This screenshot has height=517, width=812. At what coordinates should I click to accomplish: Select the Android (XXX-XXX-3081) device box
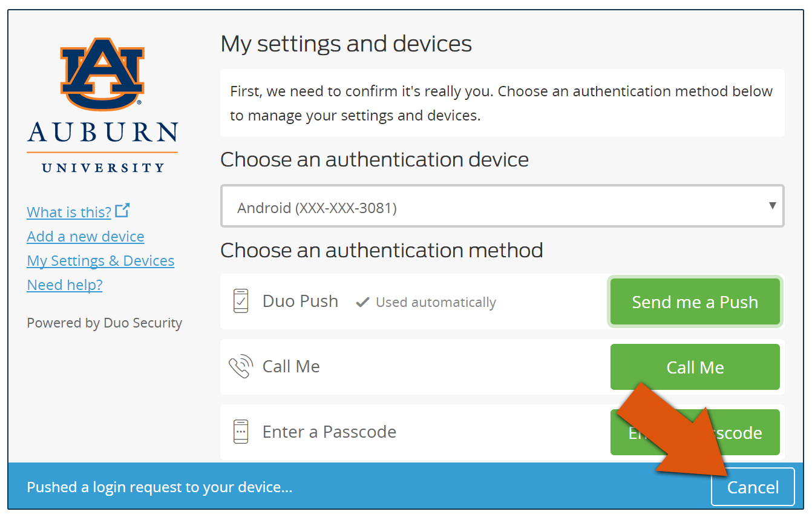click(x=502, y=207)
